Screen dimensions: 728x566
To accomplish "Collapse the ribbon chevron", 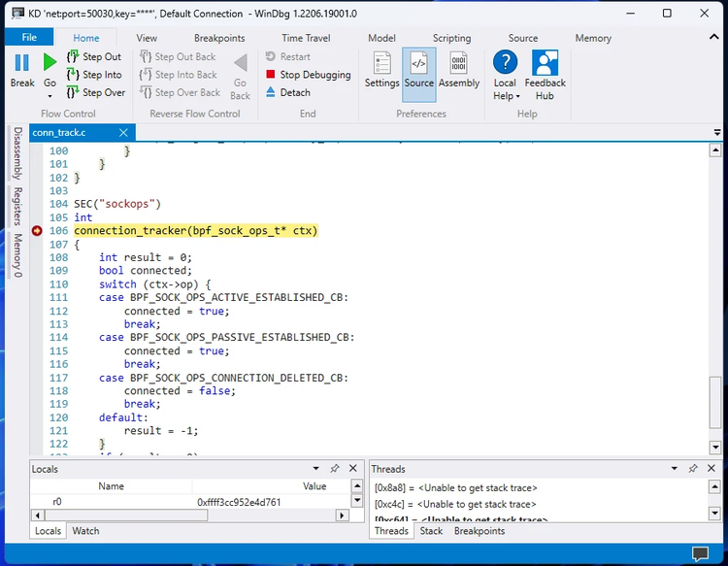I will click(713, 37).
